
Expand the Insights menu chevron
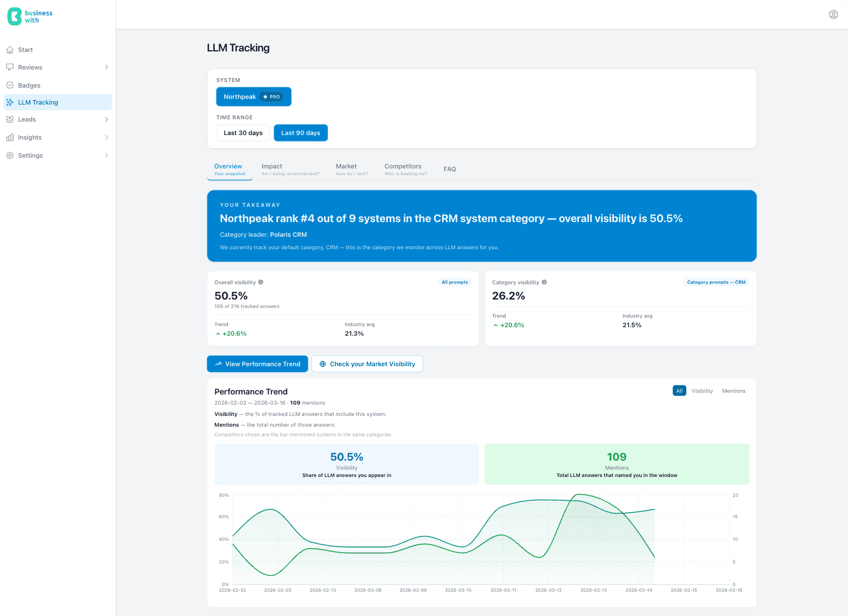click(106, 137)
